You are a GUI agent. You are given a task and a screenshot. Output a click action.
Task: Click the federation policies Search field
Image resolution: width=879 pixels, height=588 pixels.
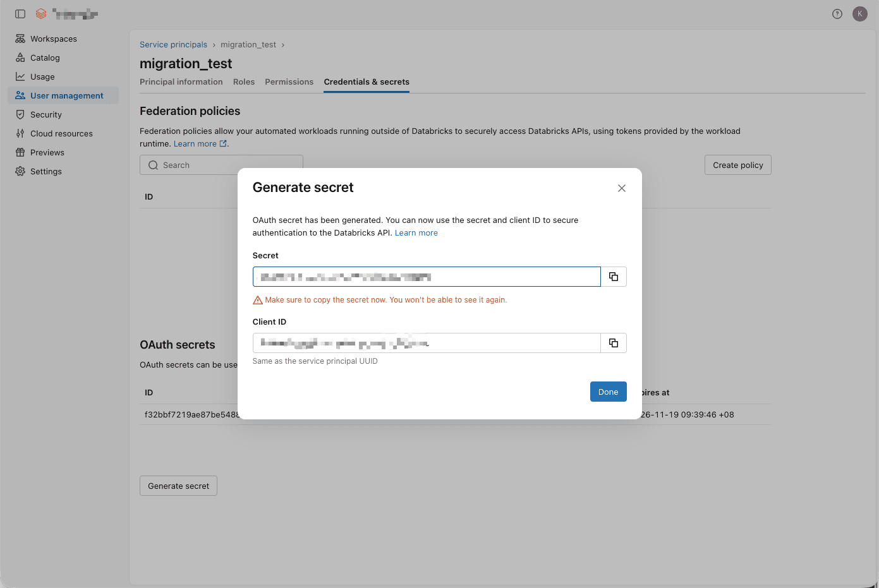coord(221,165)
